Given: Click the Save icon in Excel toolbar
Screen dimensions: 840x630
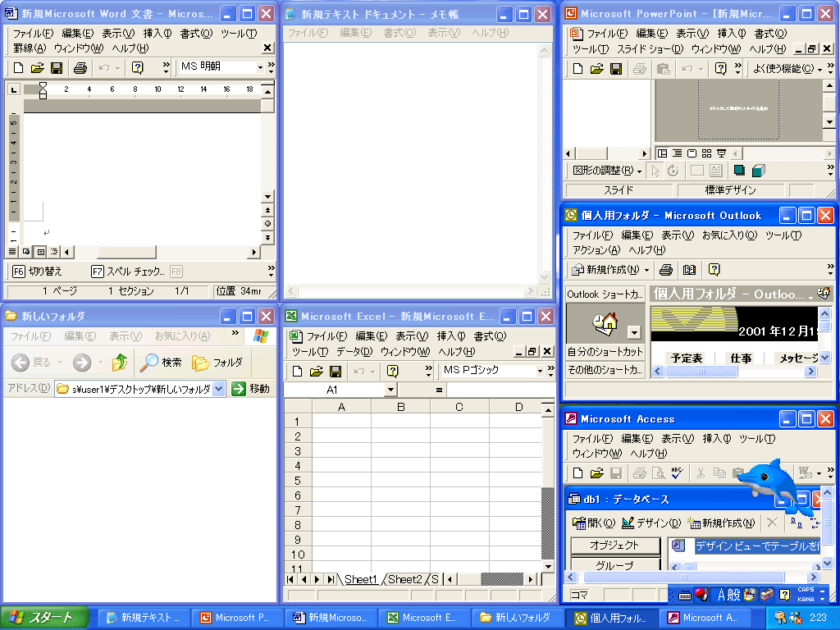Looking at the screenshot, I should click(x=336, y=371).
